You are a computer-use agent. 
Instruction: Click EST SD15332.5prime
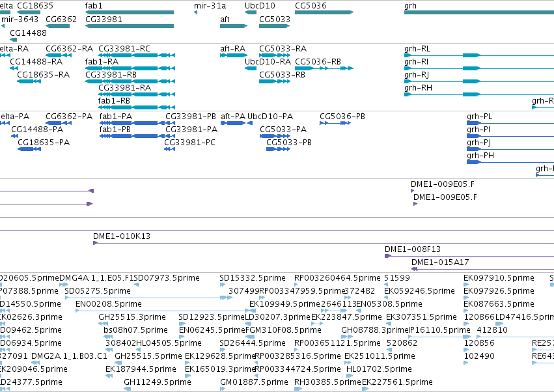click(x=222, y=285)
